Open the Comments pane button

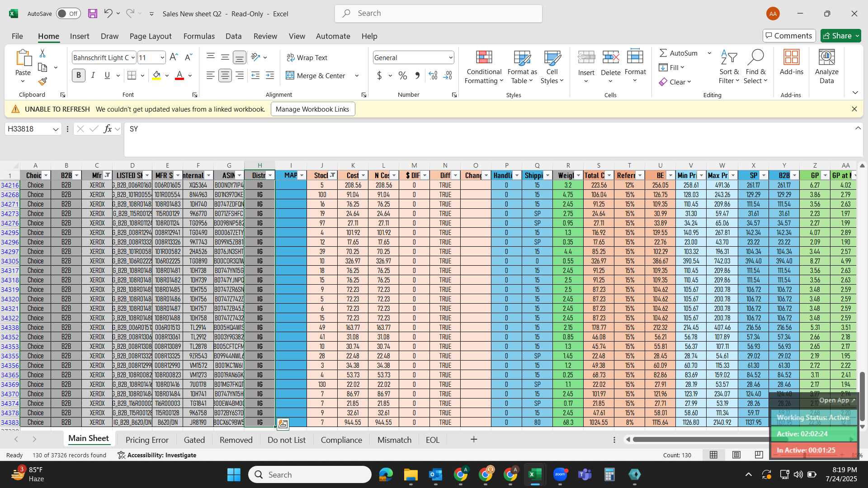[x=789, y=36]
